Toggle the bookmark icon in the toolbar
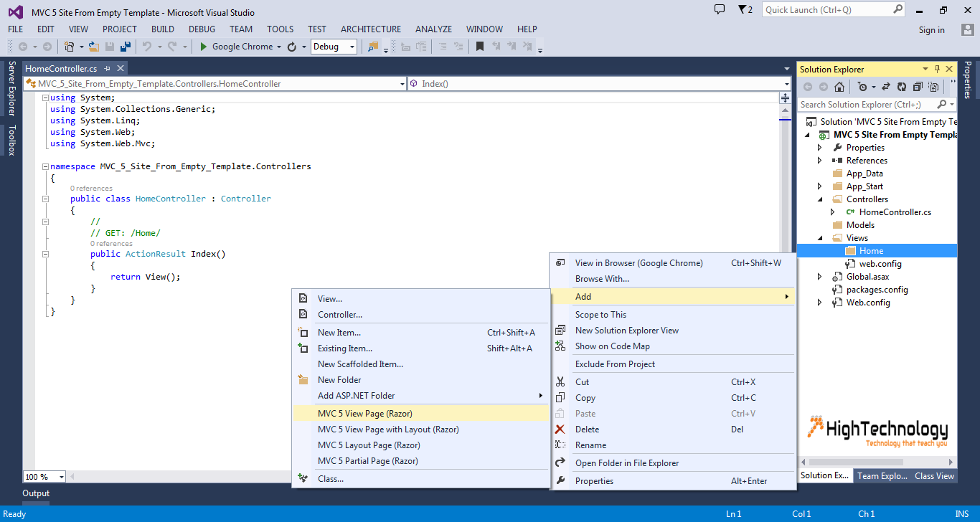Screen dimensions: 980x522 (x=480, y=47)
